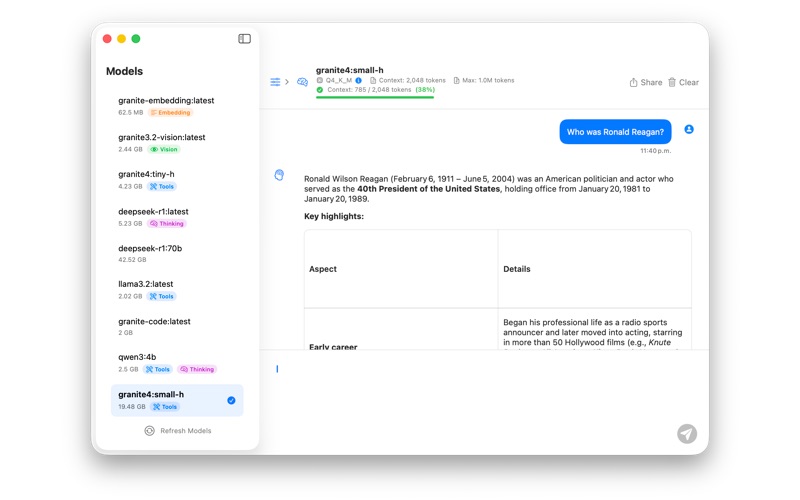Refresh Models list
The width and height of the screenshot is (800, 500).
click(178, 431)
